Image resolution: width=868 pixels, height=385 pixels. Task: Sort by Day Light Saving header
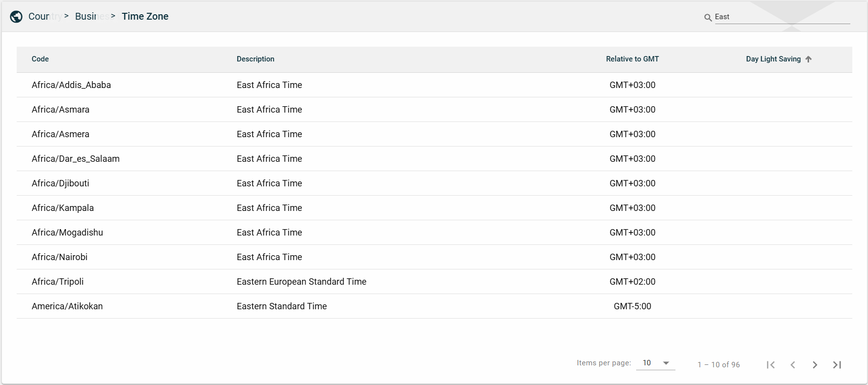pos(773,59)
